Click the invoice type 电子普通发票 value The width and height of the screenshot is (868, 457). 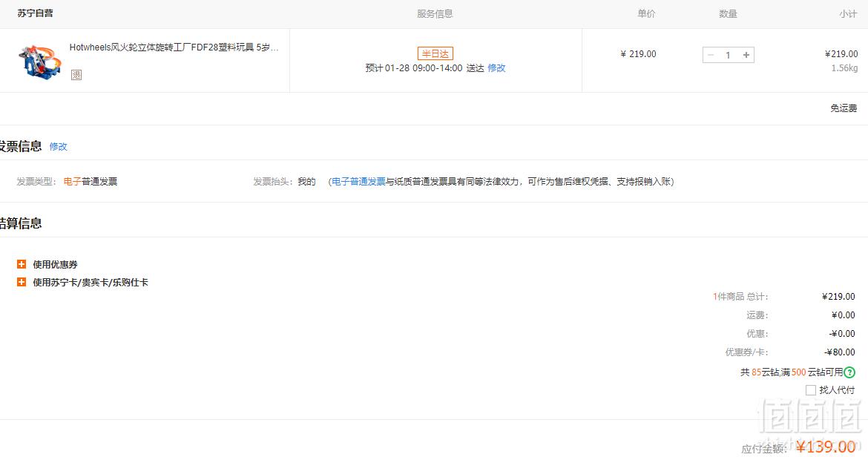tap(91, 182)
